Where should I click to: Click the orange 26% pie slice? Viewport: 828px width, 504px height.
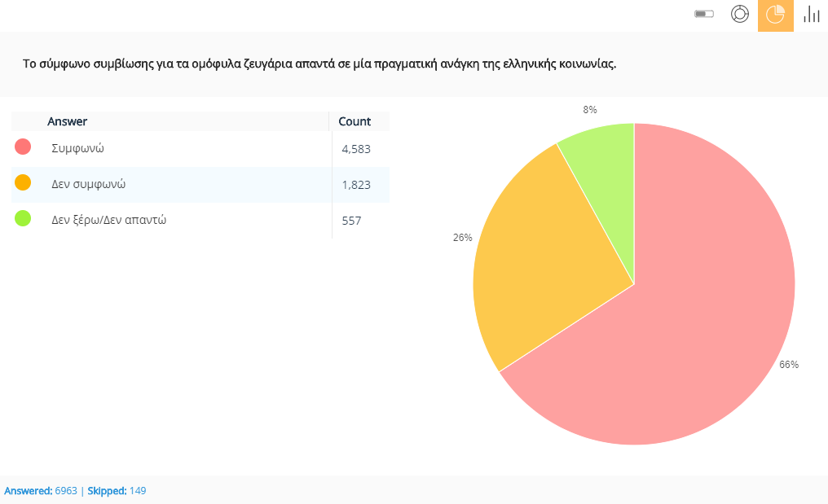[538, 261]
